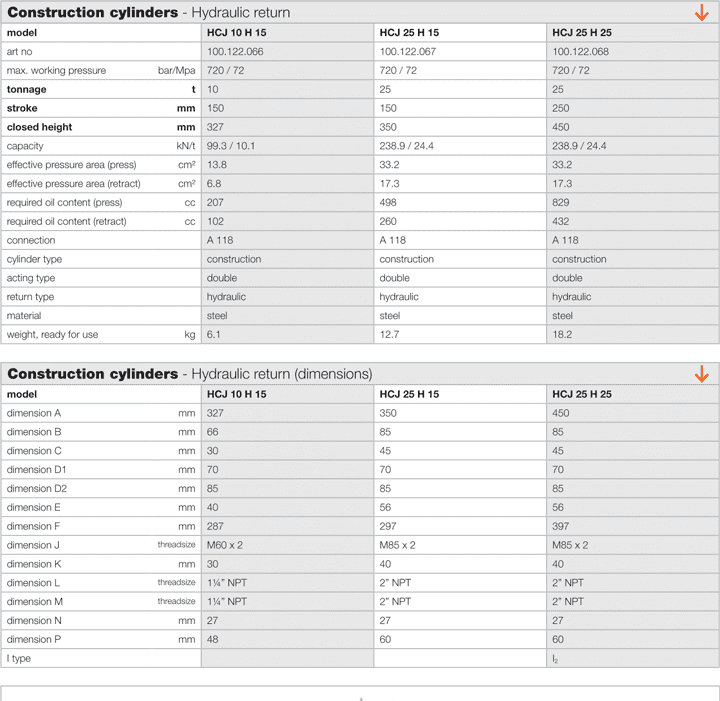Select art no 100.122.067 cell
The height and width of the screenshot is (701, 720).
pyautogui.click(x=408, y=52)
